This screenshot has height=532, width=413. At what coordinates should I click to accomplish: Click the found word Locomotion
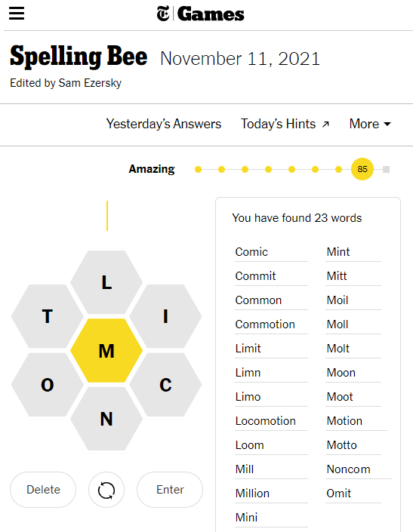click(x=265, y=421)
